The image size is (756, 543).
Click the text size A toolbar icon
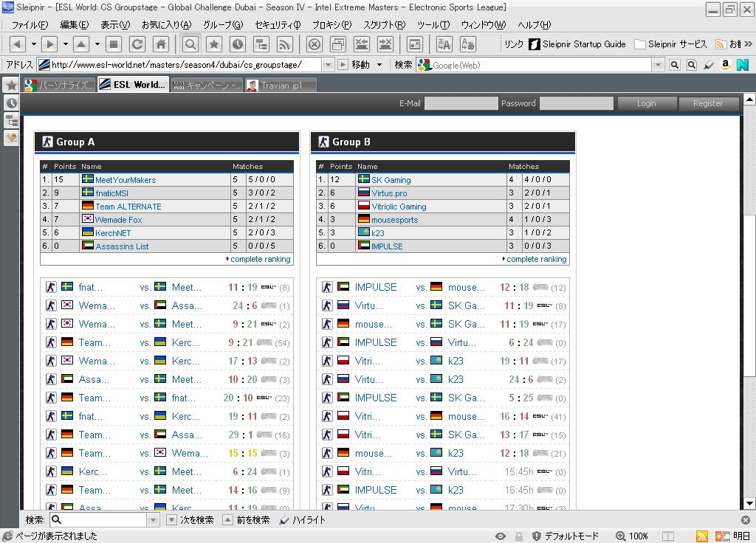click(x=444, y=44)
